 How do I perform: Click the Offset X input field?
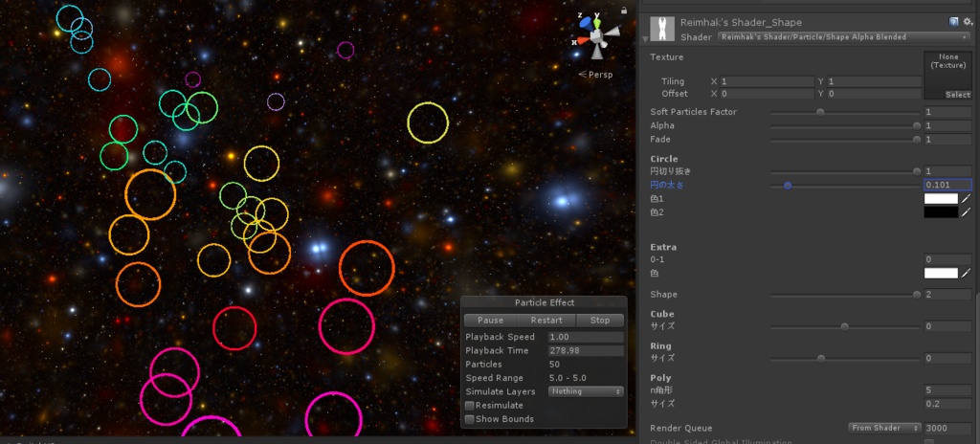(x=767, y=94)
